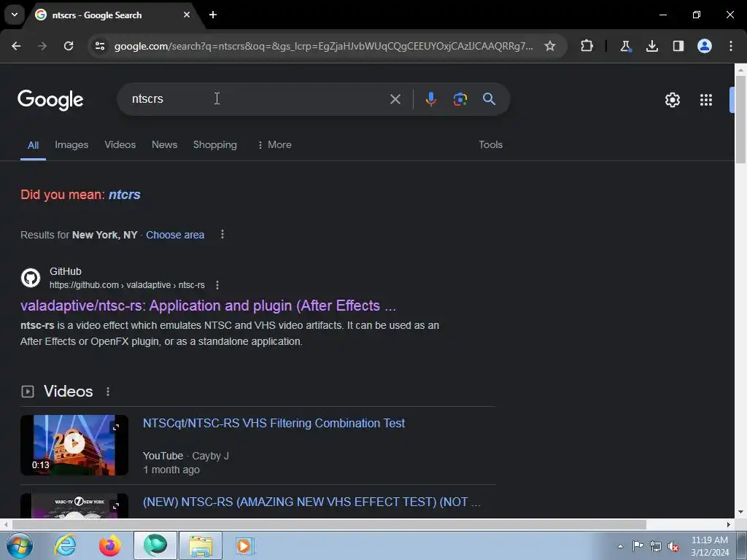Open Google quick settings gear

click(672, 99)
